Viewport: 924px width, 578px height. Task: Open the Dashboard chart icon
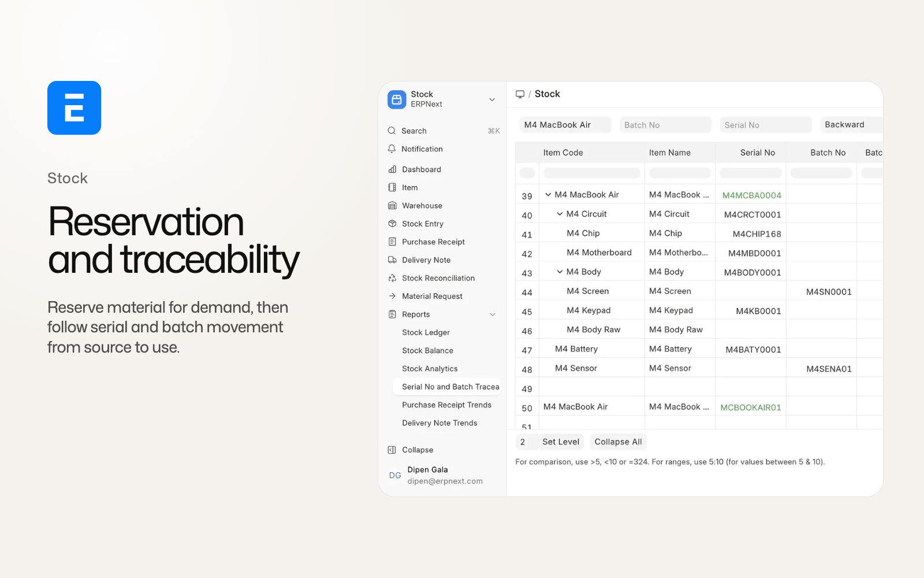[x=392, y=169]
